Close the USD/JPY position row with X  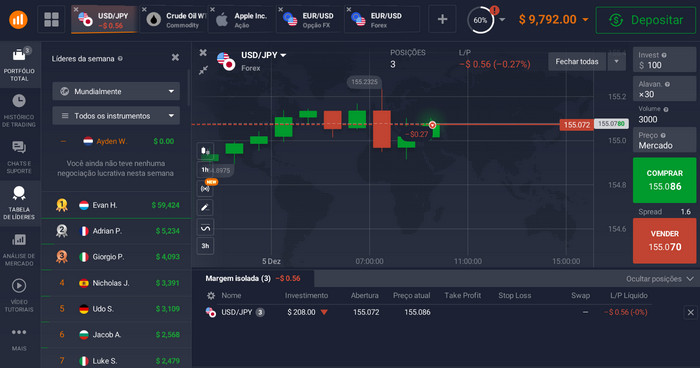tap(691, 313)
